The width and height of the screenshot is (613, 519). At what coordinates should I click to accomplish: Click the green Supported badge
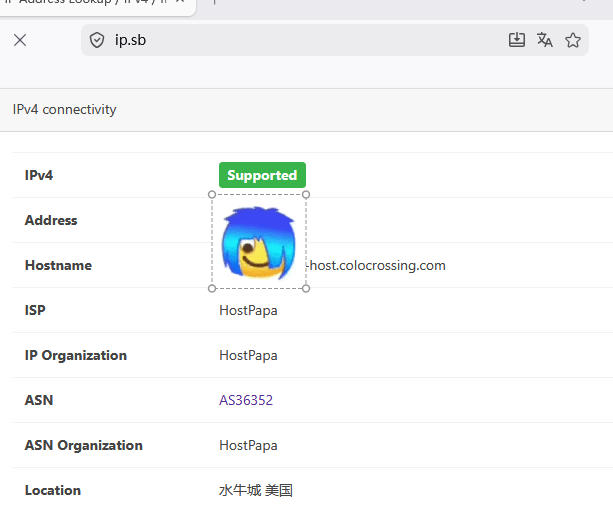262,175
